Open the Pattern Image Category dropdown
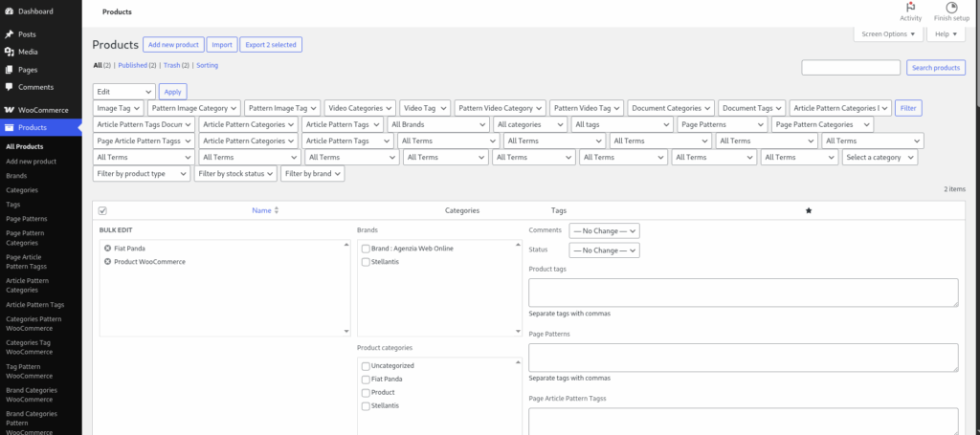 coord(193,108)
